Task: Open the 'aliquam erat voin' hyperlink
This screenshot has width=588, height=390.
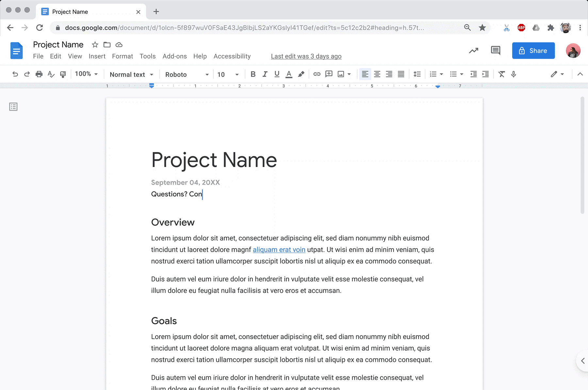Action: 279,250
